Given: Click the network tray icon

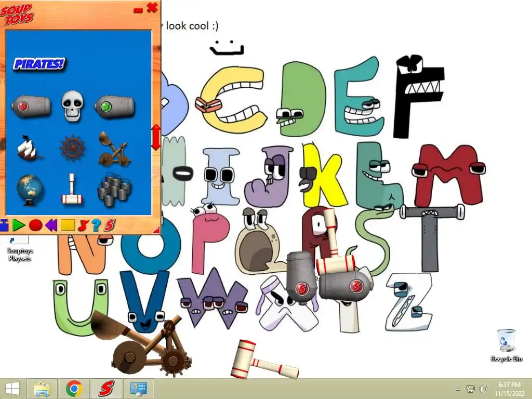Looking at the screenshot, I should click(x=471, y=389).
